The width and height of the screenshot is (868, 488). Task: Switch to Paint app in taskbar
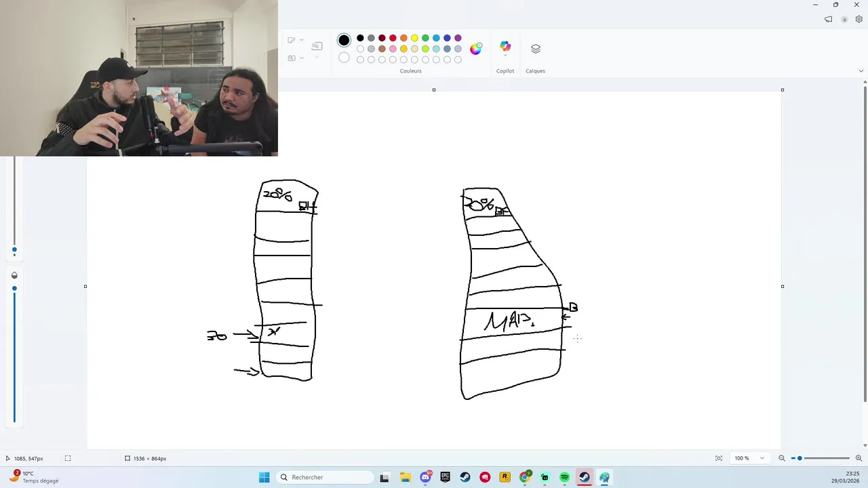(604, 477)
